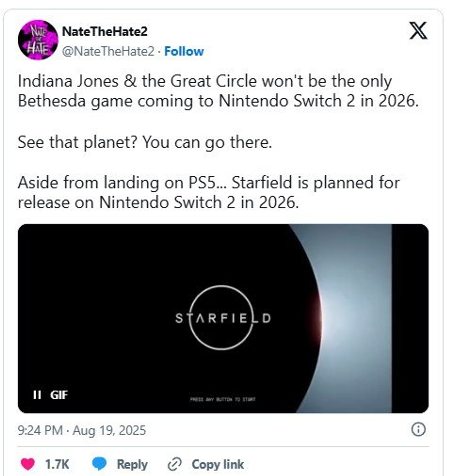Open the tweet info circle icon
Screen dimensions: 451x476
click(x=418, y=429)
